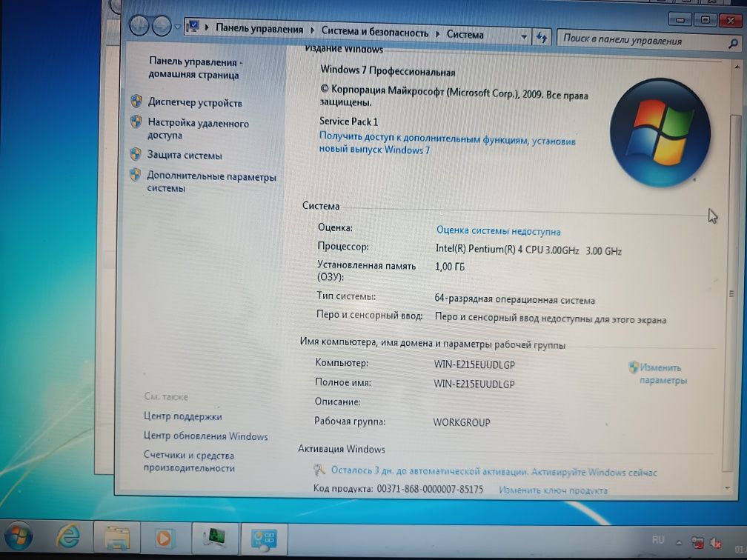Image resolution: width=747 pixels, height=560 pixels.
Task: Click the refresh button beside the address bar
Action: [542, 37]
